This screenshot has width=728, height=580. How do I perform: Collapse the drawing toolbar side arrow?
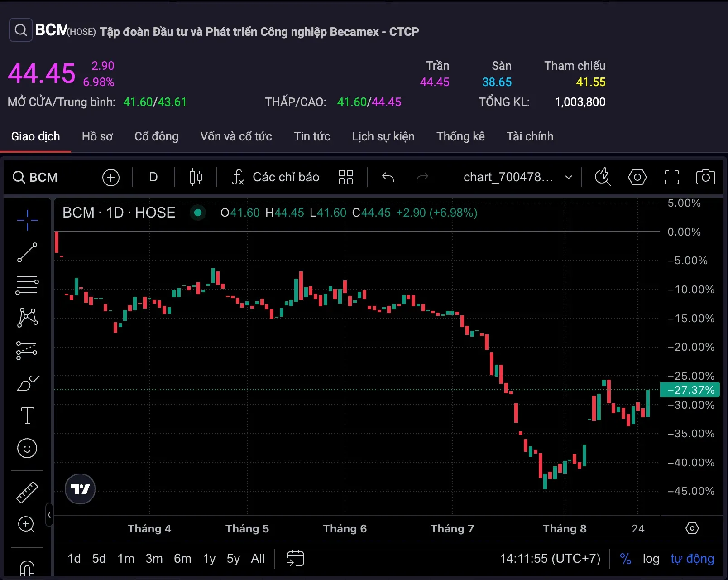(x=49, y=515)
